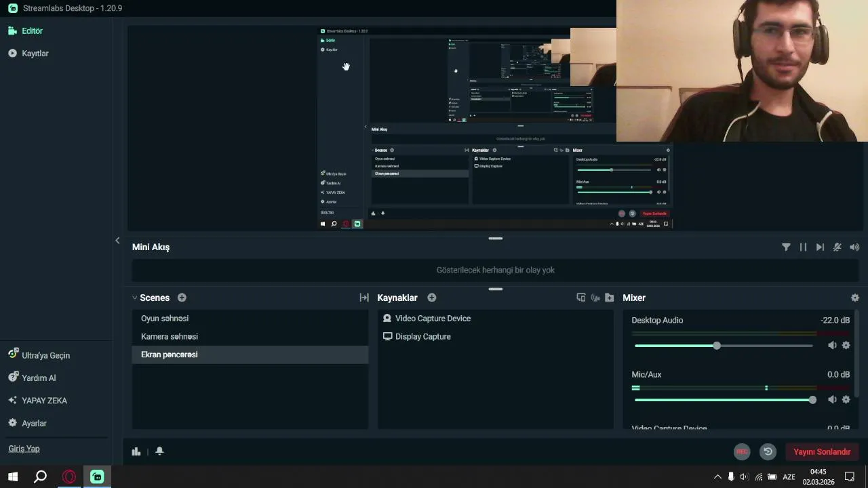Pause the Mini Akış alert queue

803,247
